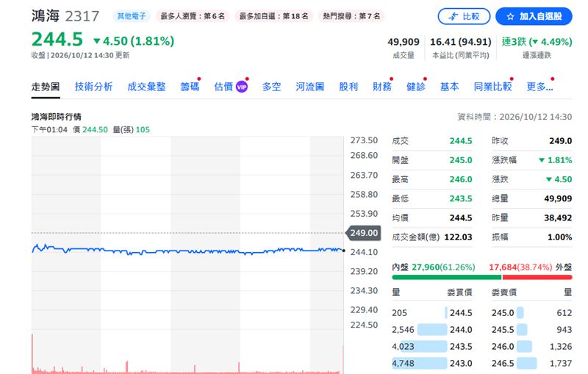588x374 pixels.
Task: Click the 最多人瀏覽：第6名 badge
Action: tap(193, 16)
